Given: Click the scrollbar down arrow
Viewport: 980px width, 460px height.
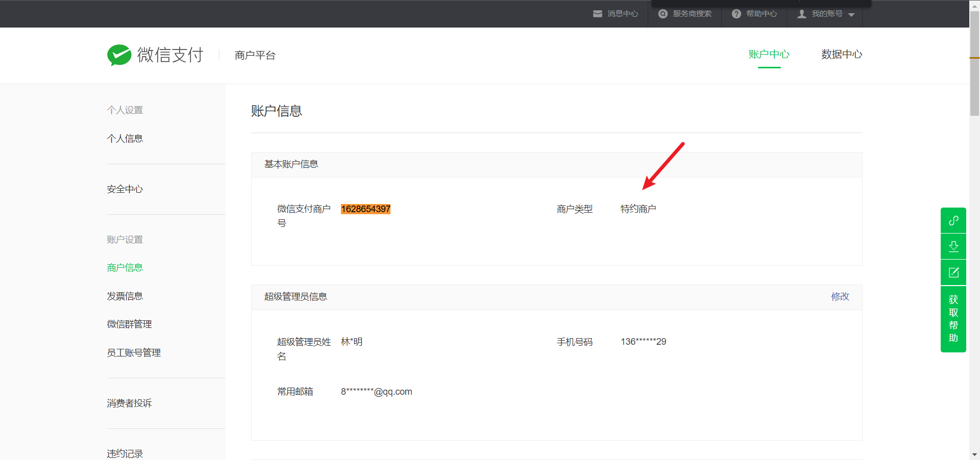Looking at the screenshot, I should (974, 455).
